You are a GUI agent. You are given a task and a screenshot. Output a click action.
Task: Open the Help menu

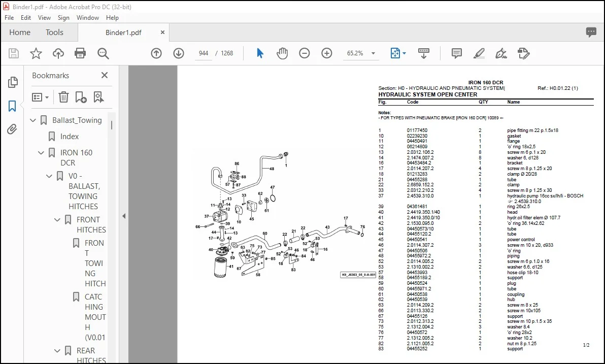(112, 18)
